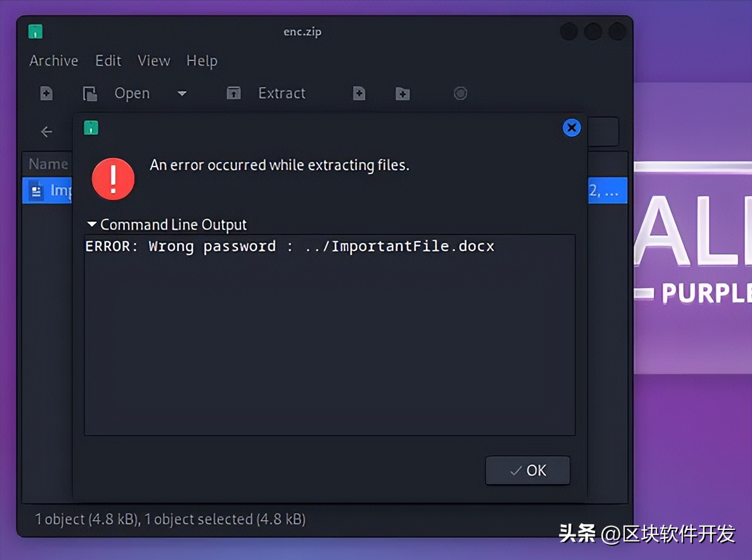Click the Wrong password error output text

tap(290, 246)
